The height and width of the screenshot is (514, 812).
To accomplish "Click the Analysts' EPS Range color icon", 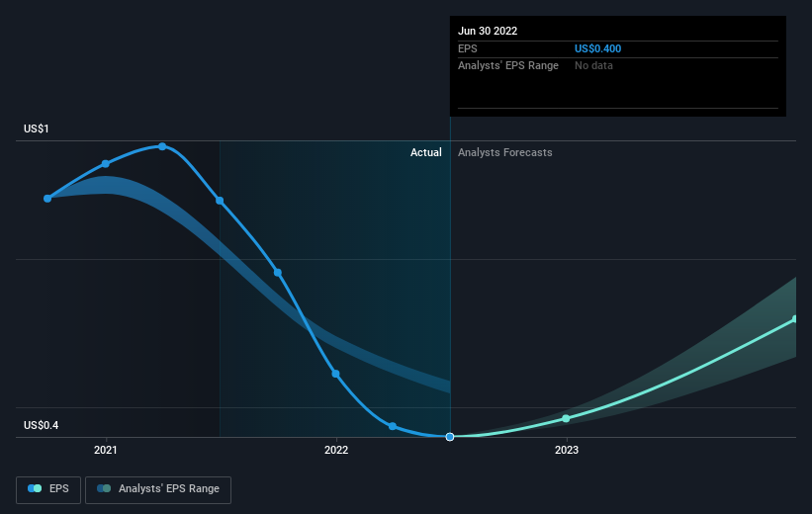I will tap(104, 488).
